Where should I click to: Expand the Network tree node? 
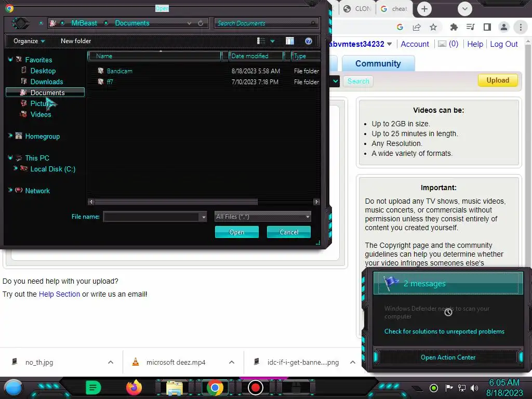(x=10, y=190)
